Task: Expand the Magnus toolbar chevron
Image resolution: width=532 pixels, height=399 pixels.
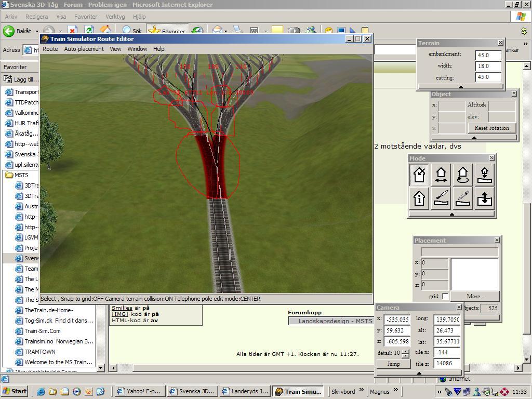Action: coord(395,390)
